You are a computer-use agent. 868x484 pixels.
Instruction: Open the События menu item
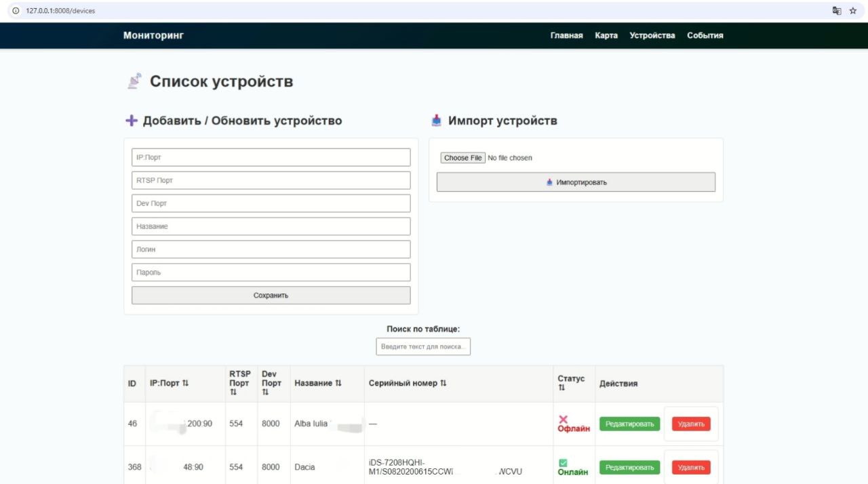pos(705,36)
